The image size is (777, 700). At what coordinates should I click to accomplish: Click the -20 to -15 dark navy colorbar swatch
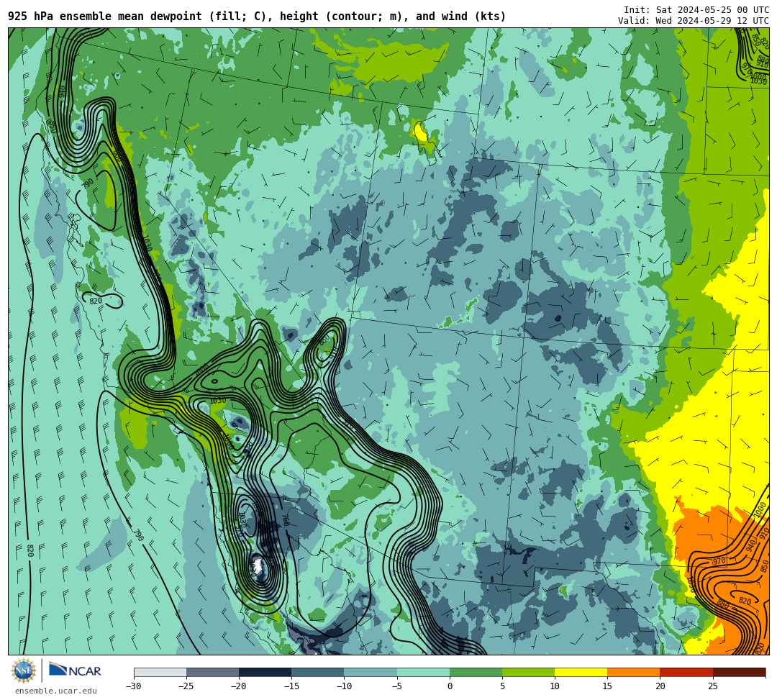265,672
